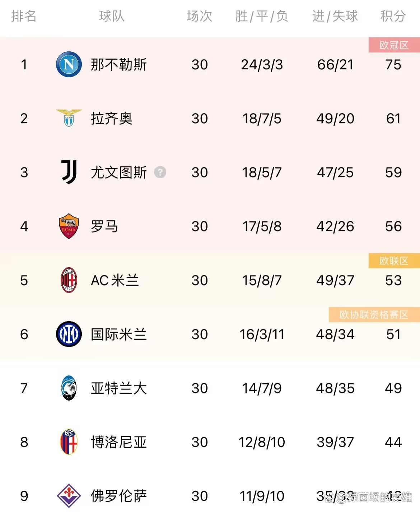Select the 排名 column header
This screenshot has width=420, height=512.
(24, 17)
